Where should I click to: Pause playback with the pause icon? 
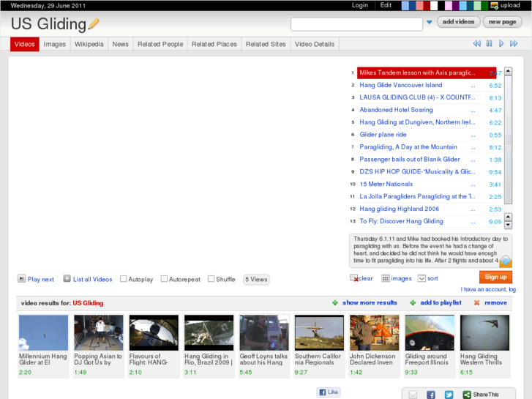[489, 43]
